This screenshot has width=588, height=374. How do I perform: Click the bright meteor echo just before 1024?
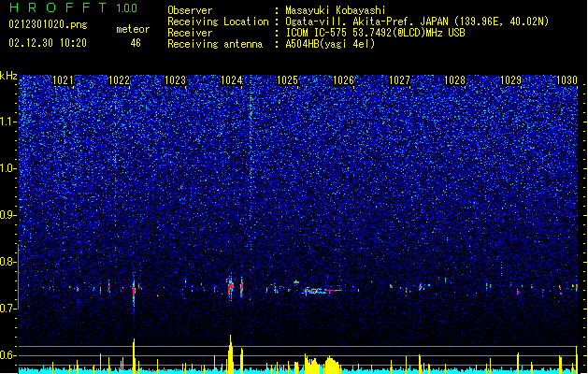tap(230, 287)
